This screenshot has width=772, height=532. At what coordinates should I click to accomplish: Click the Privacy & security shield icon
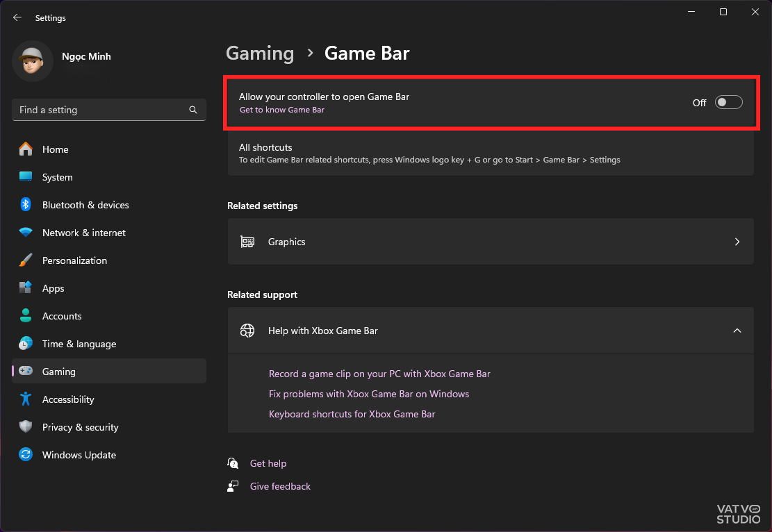26,426
